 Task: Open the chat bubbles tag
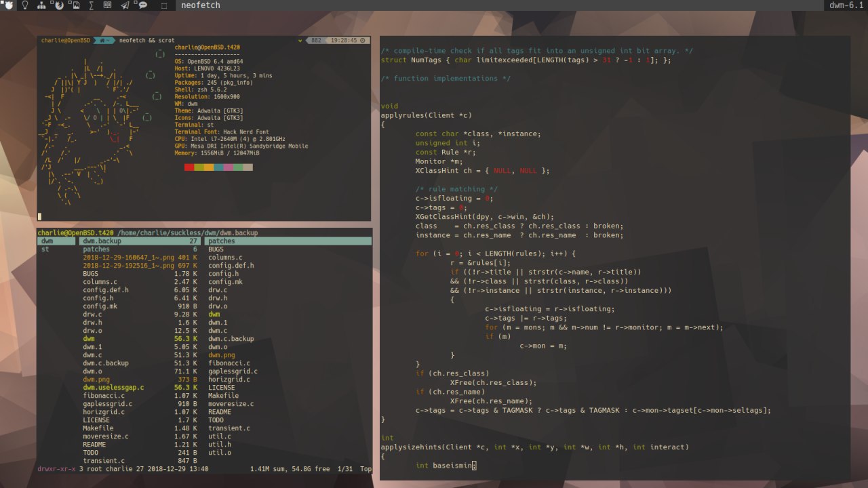(x=142, y=5)
